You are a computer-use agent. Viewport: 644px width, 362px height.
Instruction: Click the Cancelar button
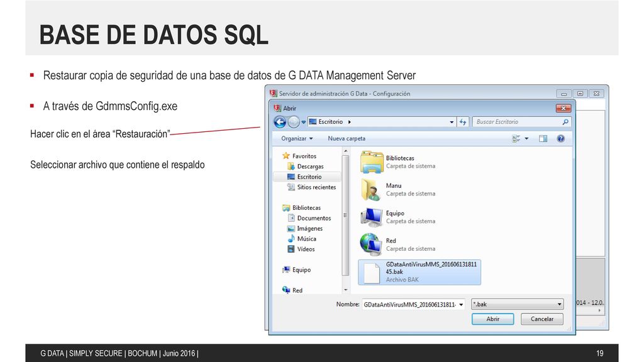click(x=541, y=319)
